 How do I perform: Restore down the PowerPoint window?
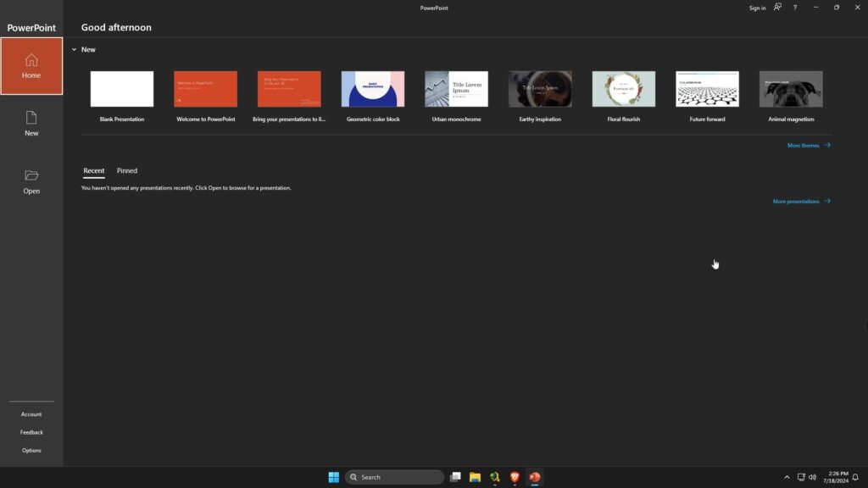(x=837, y=7)
